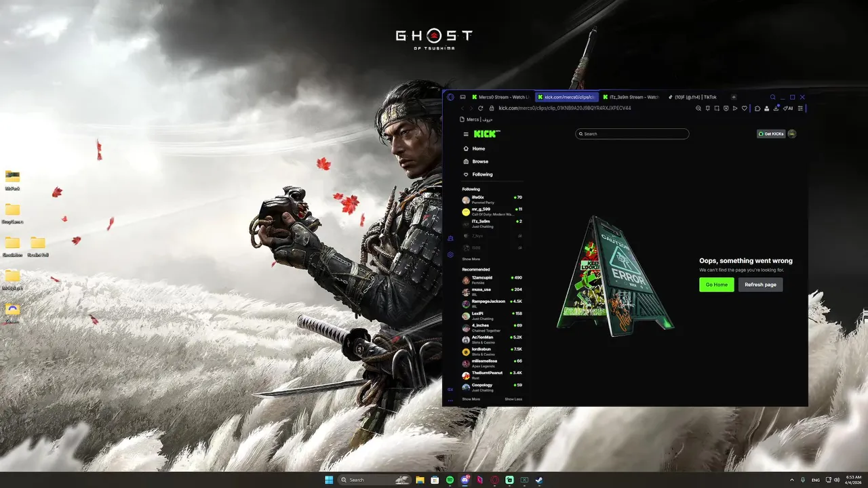The image size is (868, 488).
Task: Click the taskbar Search box
Action: click(x=374, y=480)
